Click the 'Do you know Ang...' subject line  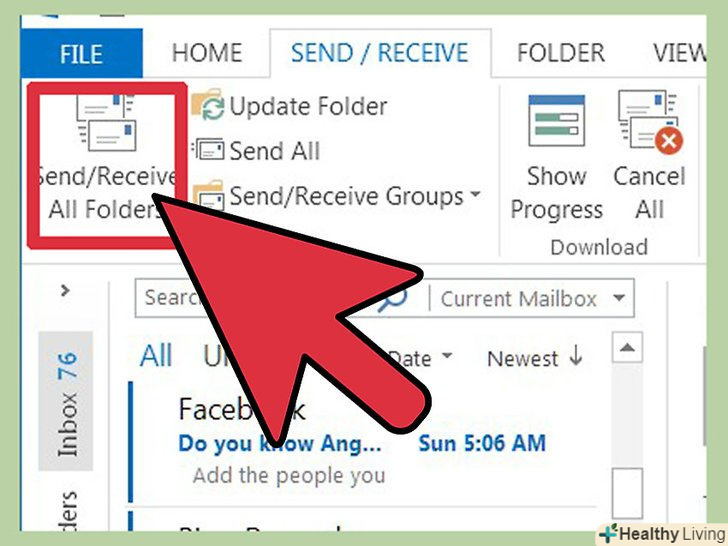coord(280,444)
